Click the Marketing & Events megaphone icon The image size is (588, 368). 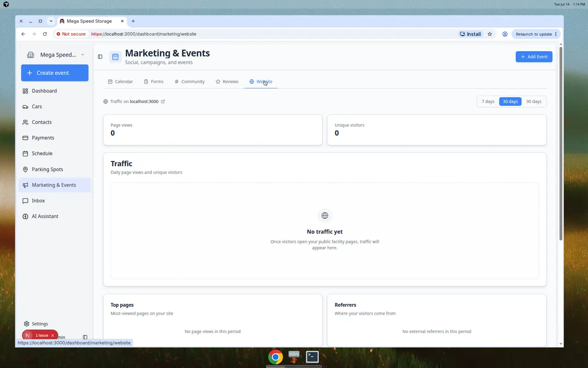point(25,185)
